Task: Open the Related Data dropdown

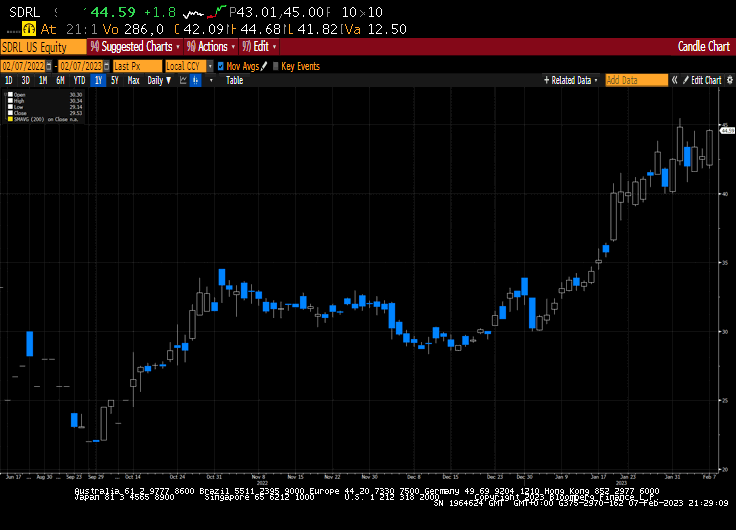Action: (x=571, y=80)
